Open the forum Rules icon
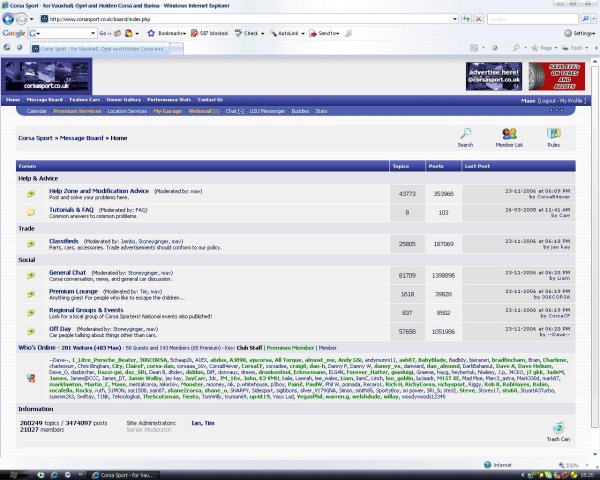The width and height of the screenshot is (600, 480). 553,134
